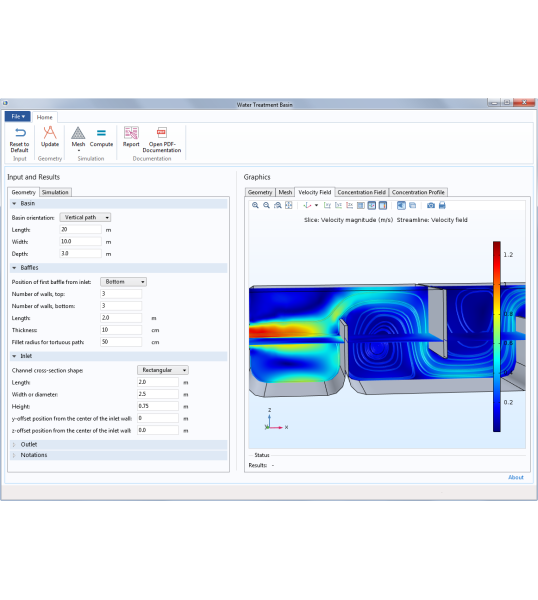538x600 pixels.
Task: Click the inlet Height field
Action: tap(158, 406)
